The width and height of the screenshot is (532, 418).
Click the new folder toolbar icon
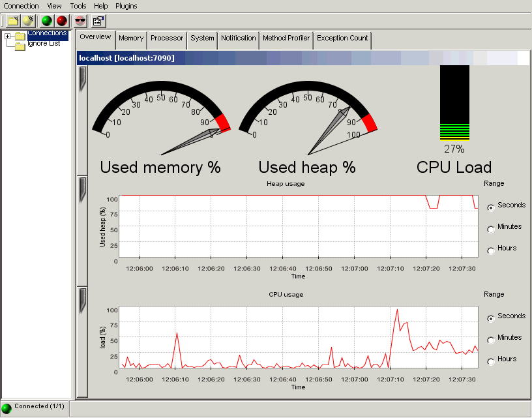tap(13, 21)
